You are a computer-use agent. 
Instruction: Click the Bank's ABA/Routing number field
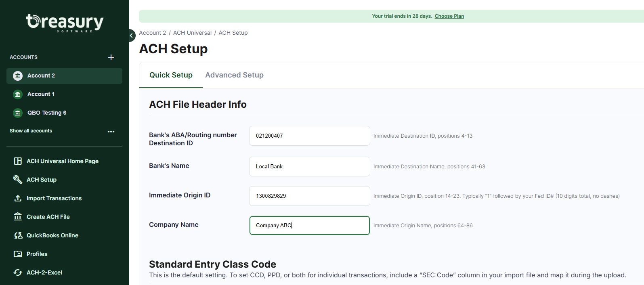click(310, 136)
